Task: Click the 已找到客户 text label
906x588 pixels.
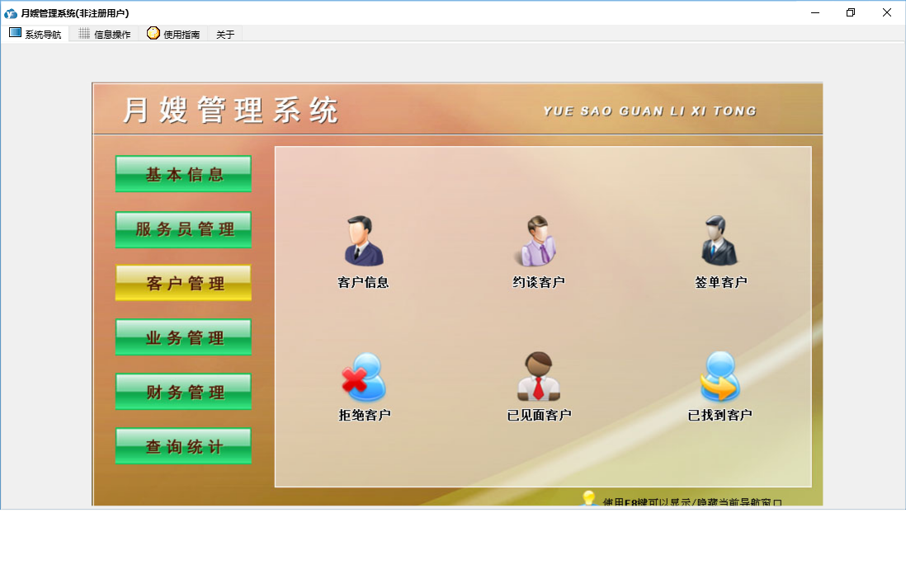Action: (720, 416)
